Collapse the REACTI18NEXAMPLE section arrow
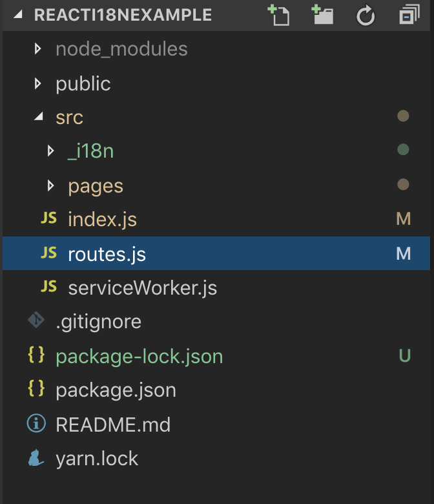The width and height of the screenshot is (434, 504). [x=18, y=14]
